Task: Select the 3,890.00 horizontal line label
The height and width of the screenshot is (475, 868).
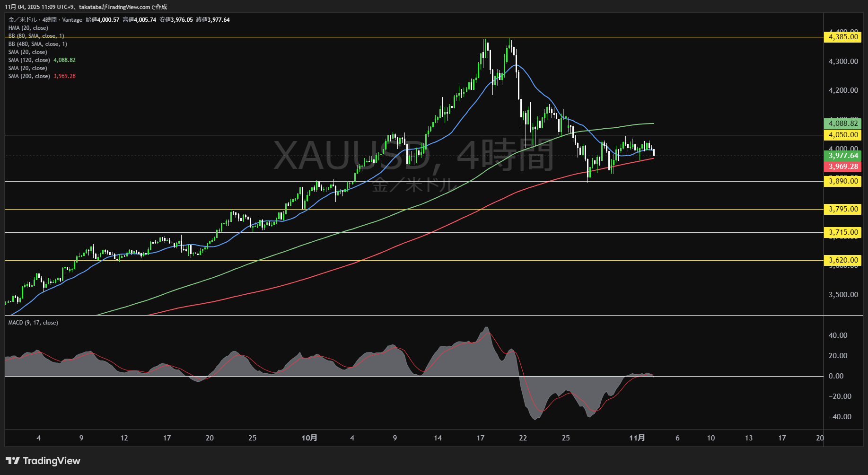Action: click(843, 181)
